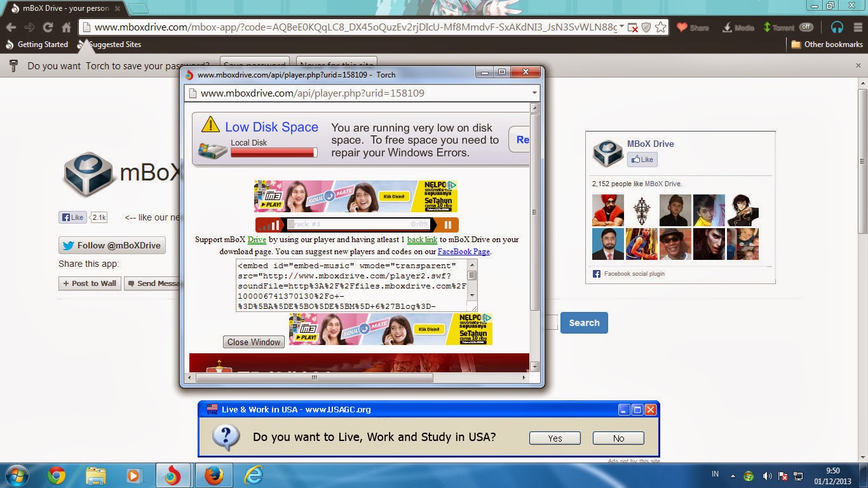Click the AdChoices icon on upper banner
Screen dimensions: 868x488
click(452, 185)
